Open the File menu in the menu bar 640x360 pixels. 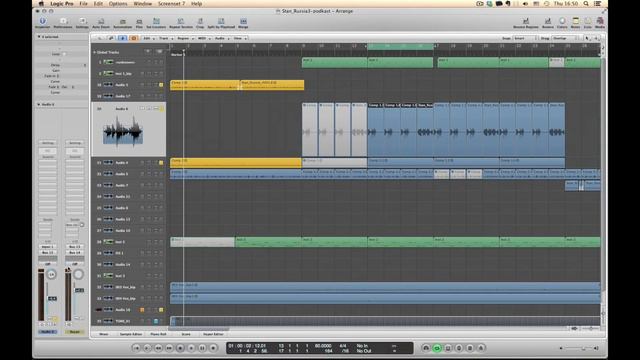pyautogui.click(x=83, y=4)
